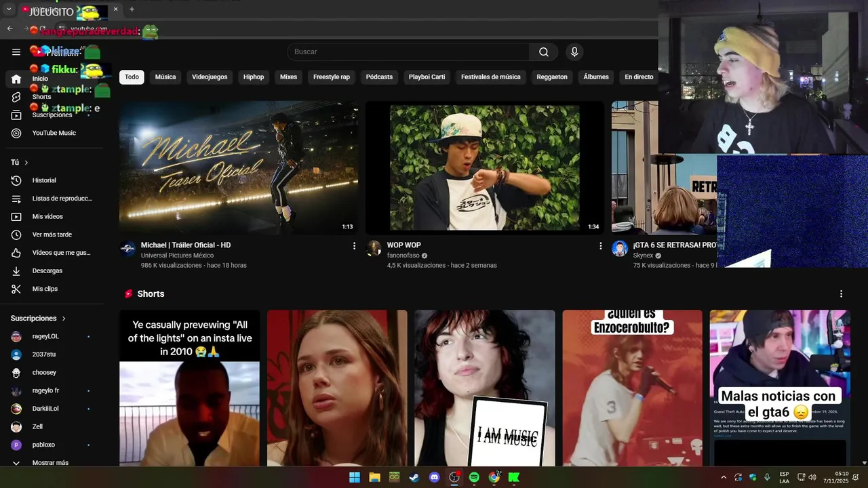
Task: Open Discord from the taskbar
Action: coord(434,477)
